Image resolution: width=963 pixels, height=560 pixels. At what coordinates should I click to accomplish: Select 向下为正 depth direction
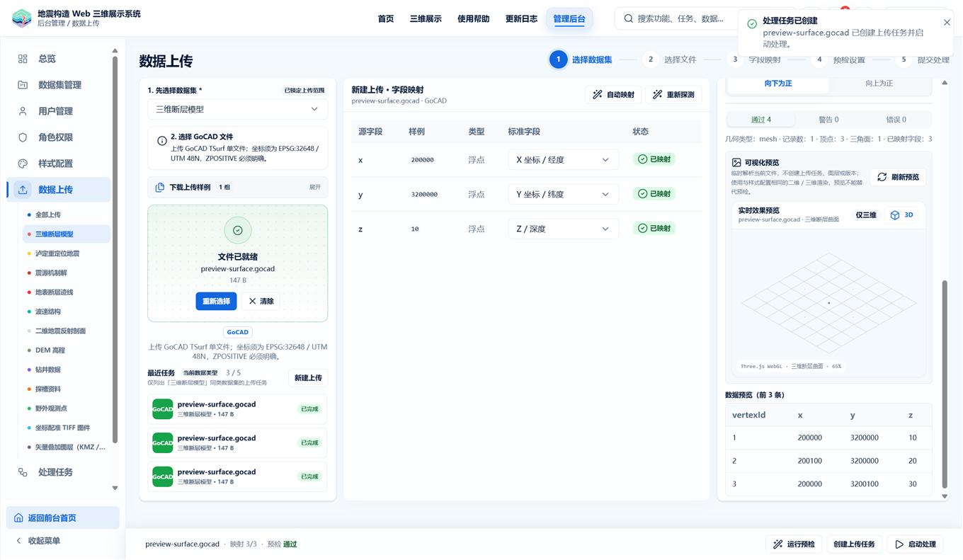(778, 84)
